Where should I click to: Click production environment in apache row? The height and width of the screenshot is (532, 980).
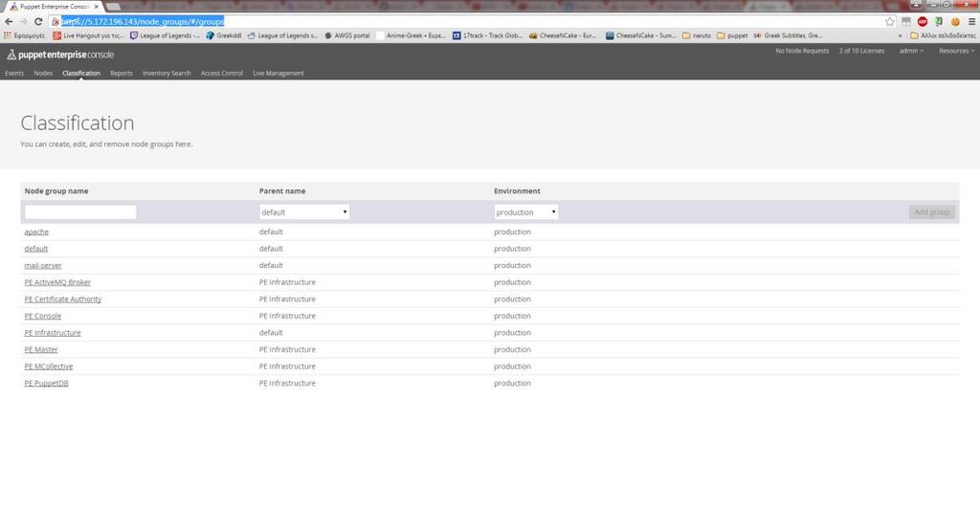(x=513, y=232)
